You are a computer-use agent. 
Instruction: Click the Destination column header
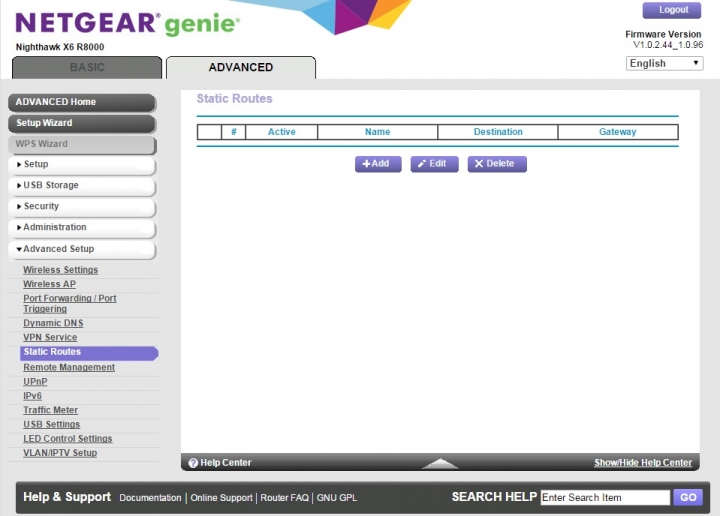[498, 132]
